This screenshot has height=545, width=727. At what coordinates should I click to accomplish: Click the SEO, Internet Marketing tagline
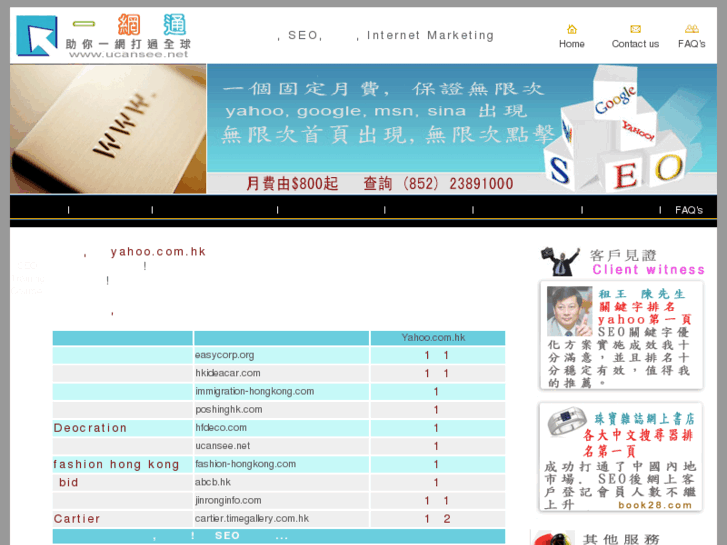[386, 35]
